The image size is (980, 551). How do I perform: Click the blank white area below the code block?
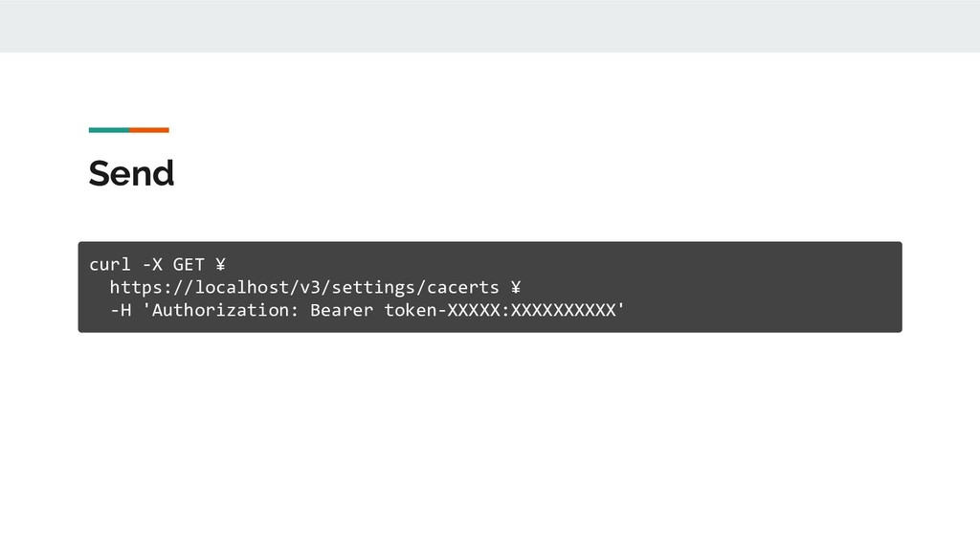click(x=490, y=437)
